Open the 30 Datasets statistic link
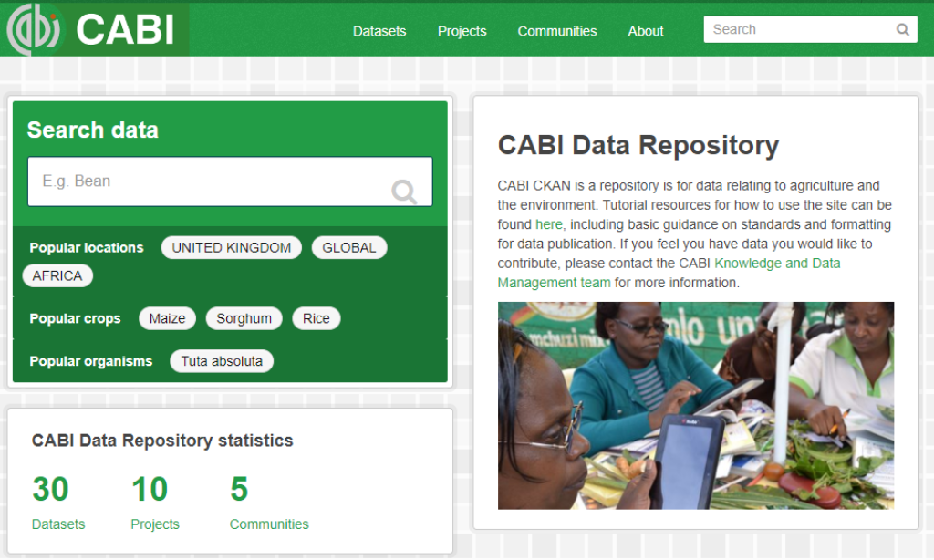Image resolution: width=934 pixels, height=560 pixels. 57,503
